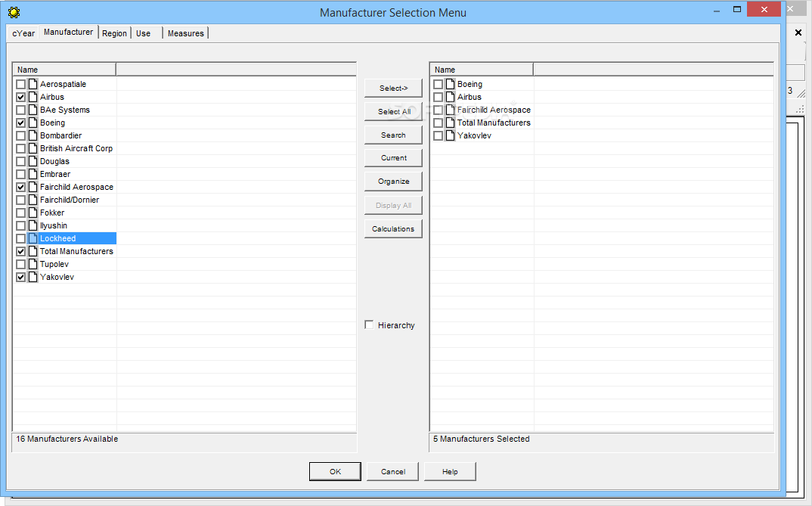Click the document icon next to Aerospatiale

(33, 84)
